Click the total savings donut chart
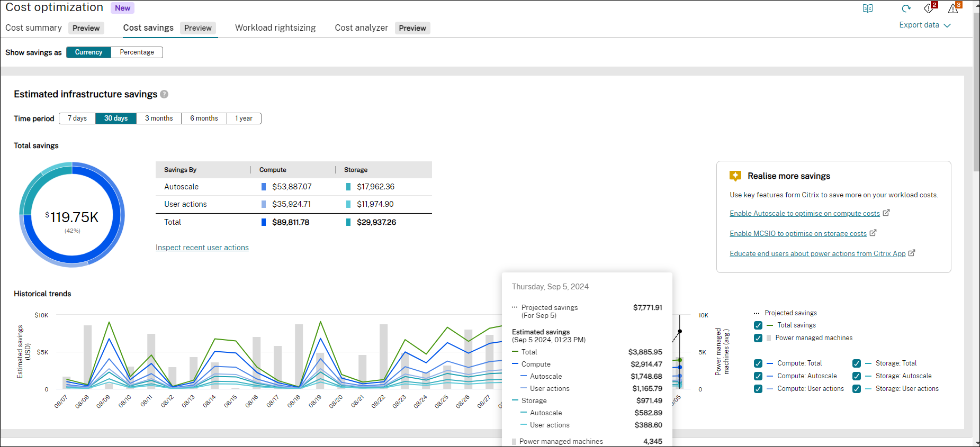The height and width of the screenshot is (447, 980). pyautogui.click(x=72, y=214)
